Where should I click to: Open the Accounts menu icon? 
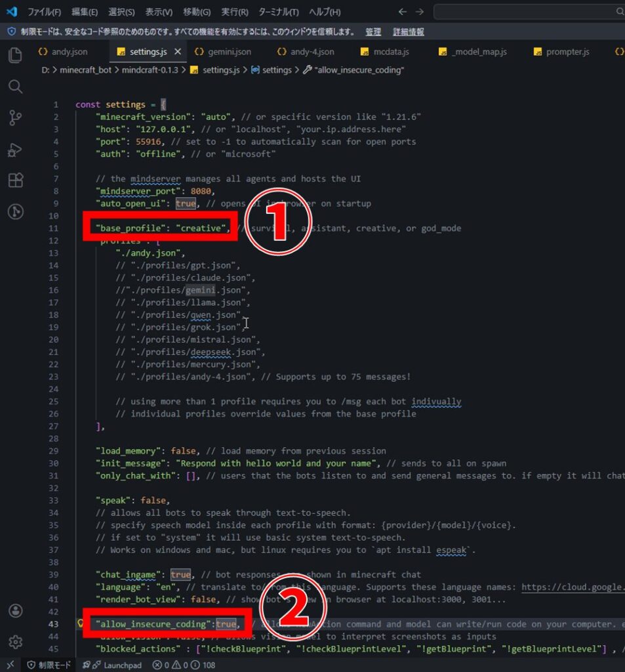pos(15,610)
